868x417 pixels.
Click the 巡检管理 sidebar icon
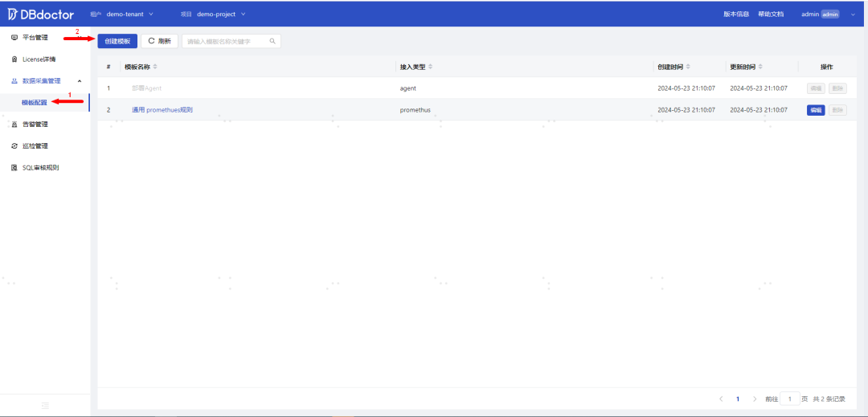tap(14, 146)
